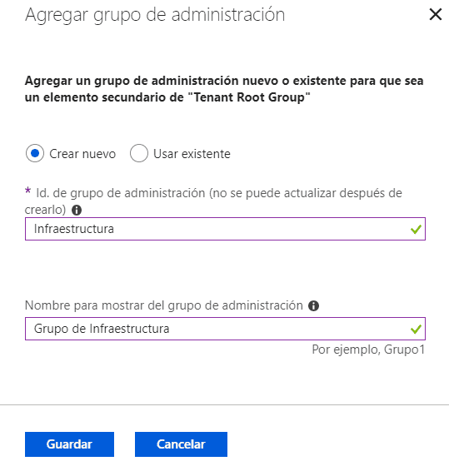This screenshot has width=449, height=476.
Task: Click the separator line above Guardar
Action: 225,404
